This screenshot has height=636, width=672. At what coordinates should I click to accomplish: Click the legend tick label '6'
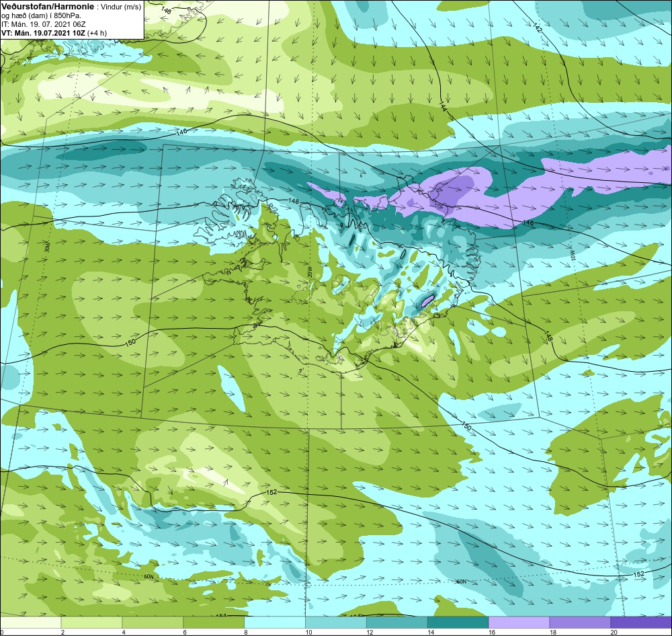coord(185,632)
